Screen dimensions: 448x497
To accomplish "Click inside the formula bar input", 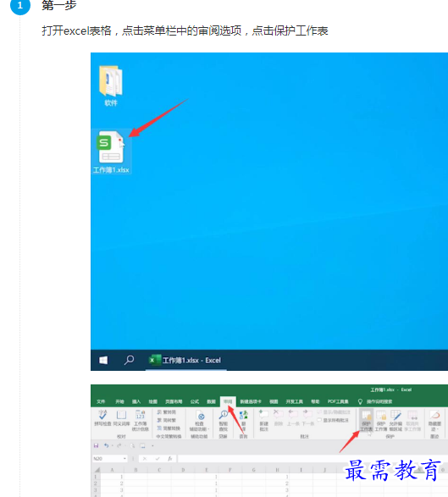I will [312, 459].
